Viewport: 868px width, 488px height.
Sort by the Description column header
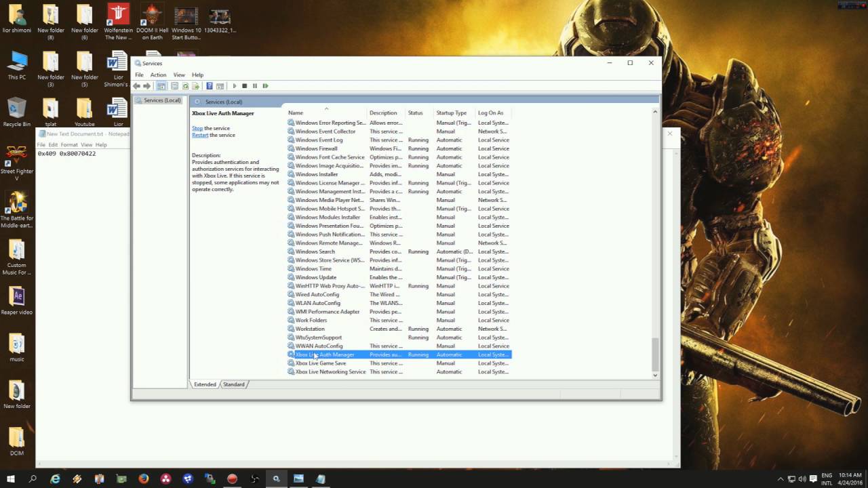click(386, 113)
